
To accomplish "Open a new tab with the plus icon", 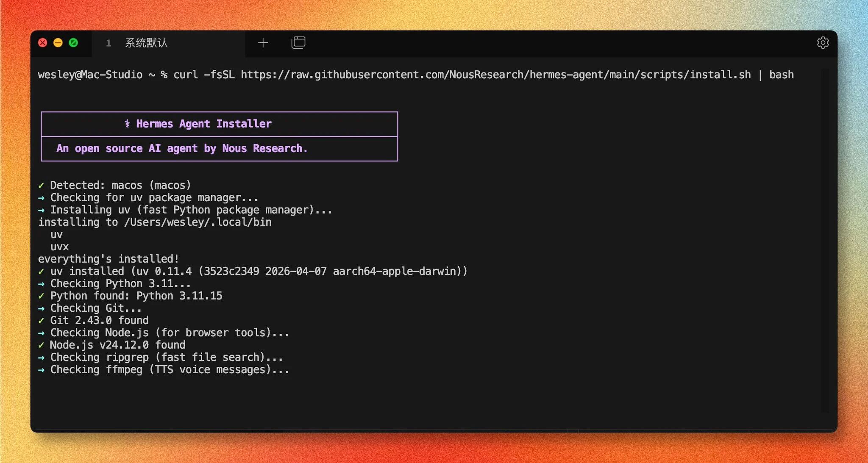I will pyautogui.click(x=263, y=43).
